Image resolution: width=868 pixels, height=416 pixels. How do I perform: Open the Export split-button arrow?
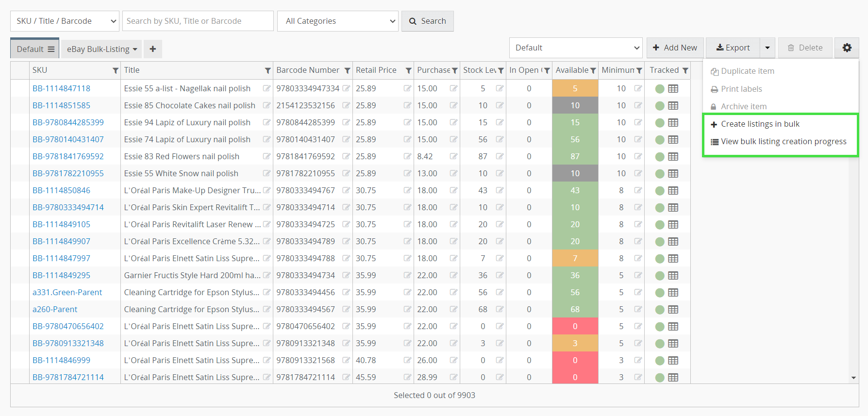coord(767,48)
